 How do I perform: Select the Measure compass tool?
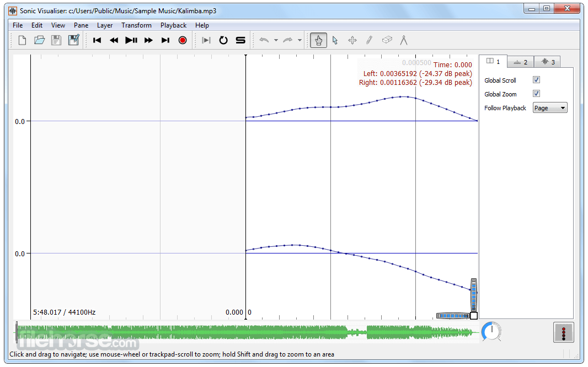pos(404,40)
